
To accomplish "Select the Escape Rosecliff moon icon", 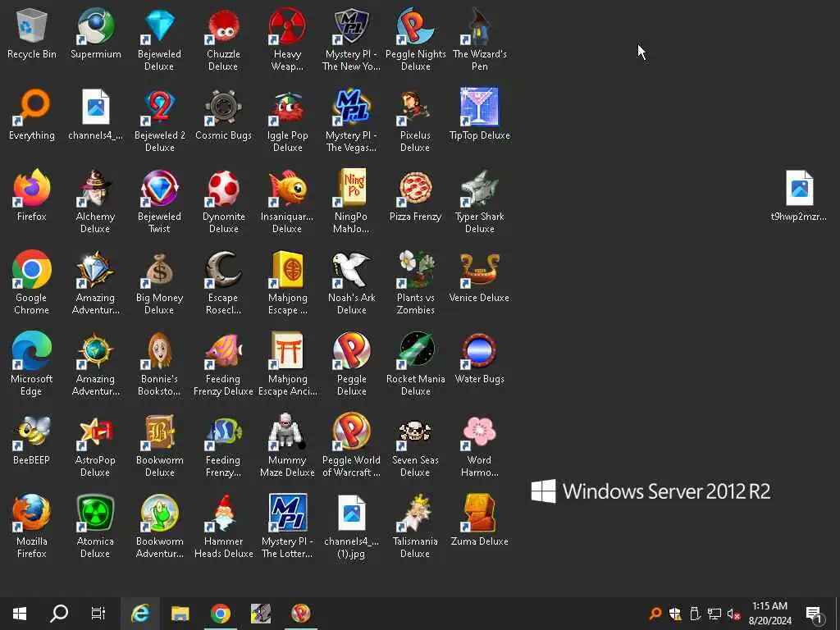I will [223, 283].
